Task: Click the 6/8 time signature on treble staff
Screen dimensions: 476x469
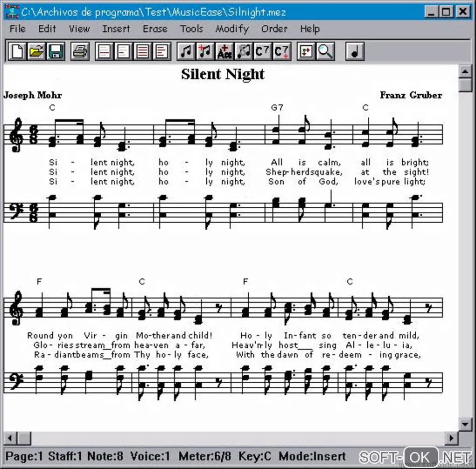Action: [33, 134]
